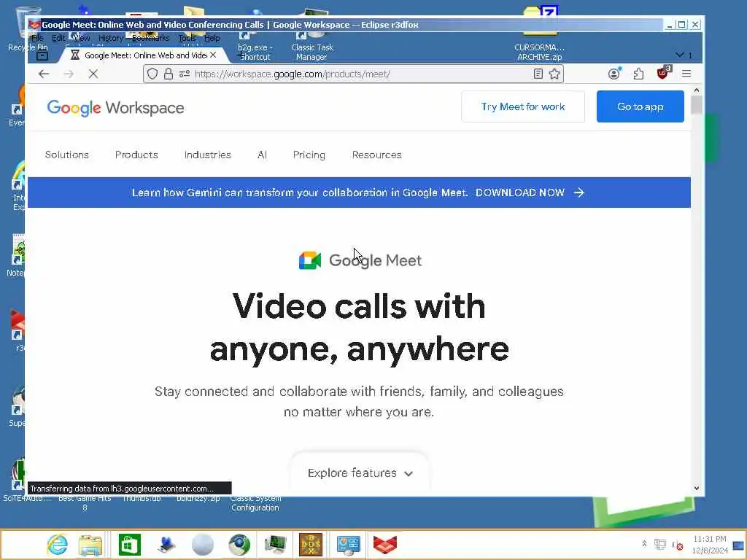This screenshot has width=747, height=560.
Task: Open the AI navigation item
Action: [262, 155]
